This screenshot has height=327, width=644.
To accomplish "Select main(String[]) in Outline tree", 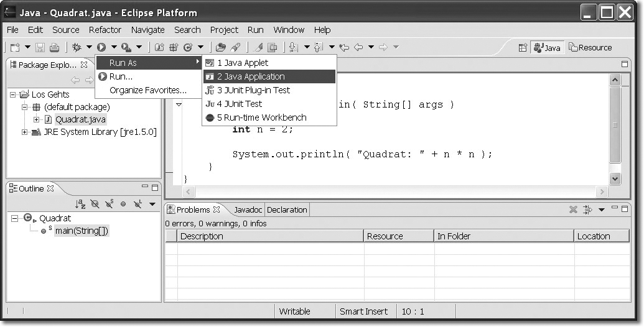I will coord(82,231).
